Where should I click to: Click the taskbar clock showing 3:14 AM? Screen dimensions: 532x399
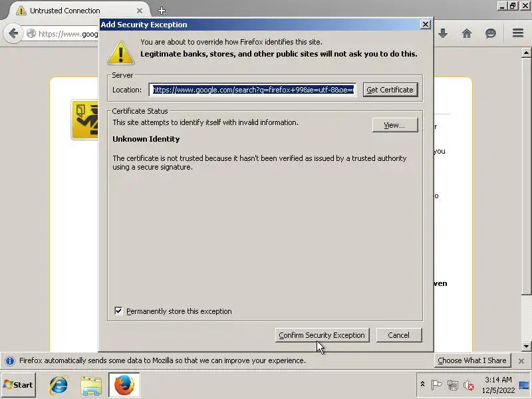pos(498,385)
